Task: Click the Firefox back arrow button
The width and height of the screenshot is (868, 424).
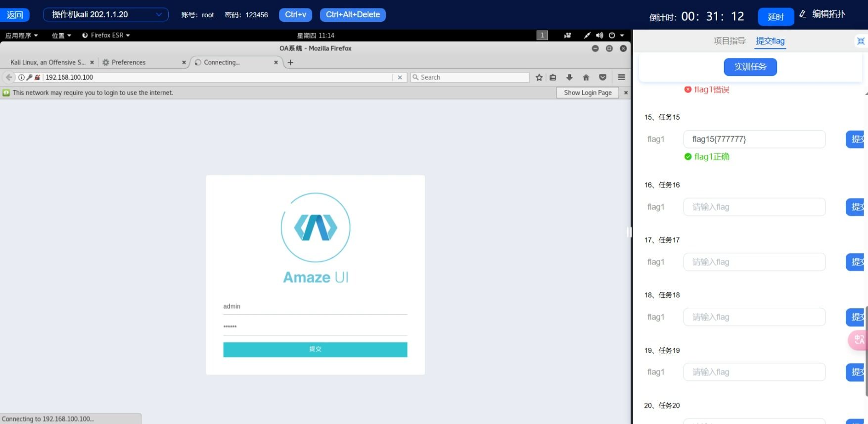Action: pyautogui.click(x=8, y=77)
